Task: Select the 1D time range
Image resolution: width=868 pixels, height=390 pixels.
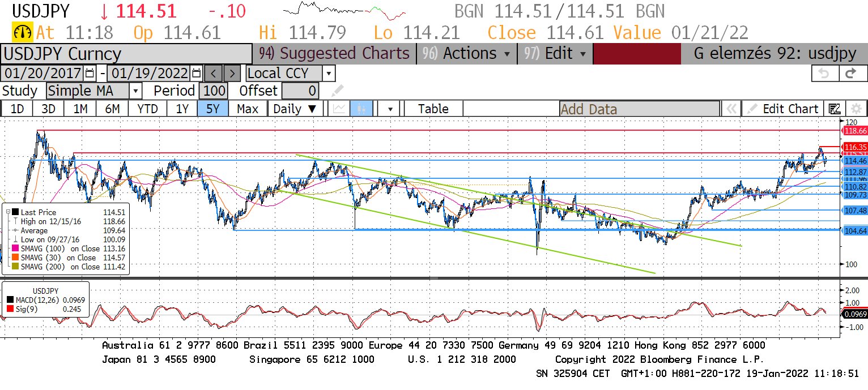Action: point(18,109)
